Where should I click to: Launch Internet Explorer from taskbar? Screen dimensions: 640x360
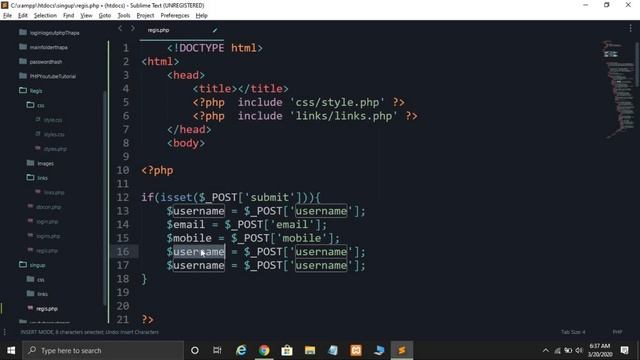click(241, 350)
